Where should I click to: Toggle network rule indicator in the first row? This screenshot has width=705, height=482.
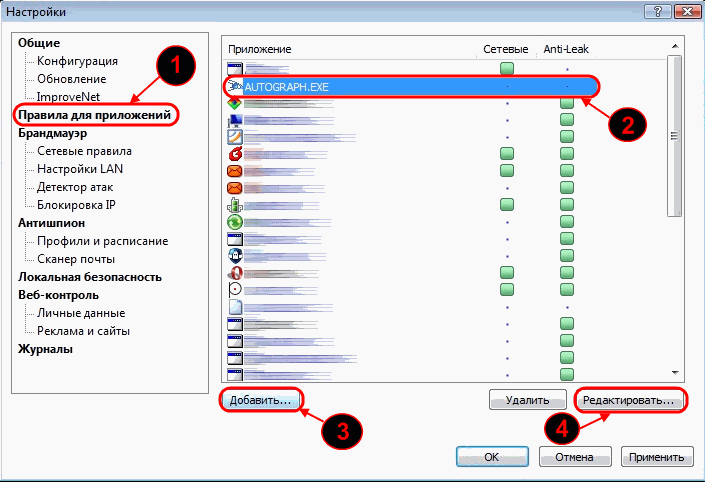click(507, 68)
